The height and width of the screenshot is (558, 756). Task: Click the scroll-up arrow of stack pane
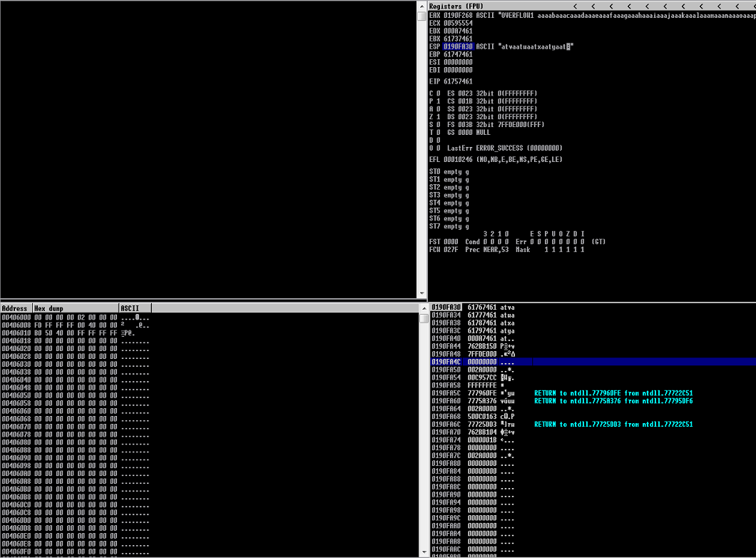pyautogui.click(x=424, y=308)
